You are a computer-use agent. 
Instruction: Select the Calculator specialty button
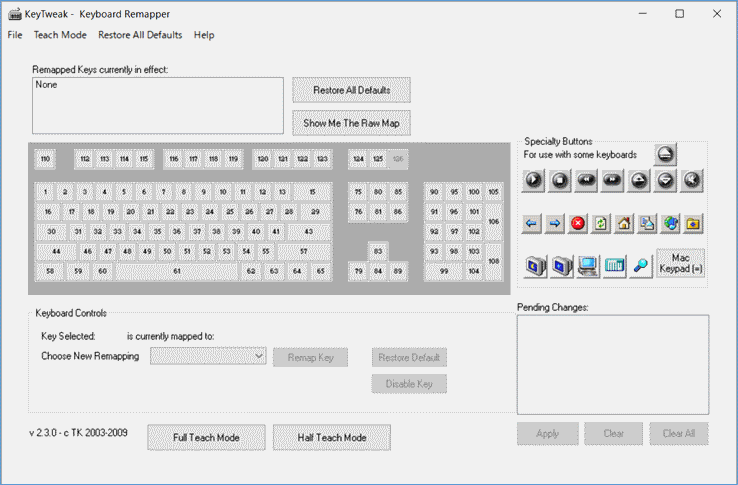[x=614, y=266]
